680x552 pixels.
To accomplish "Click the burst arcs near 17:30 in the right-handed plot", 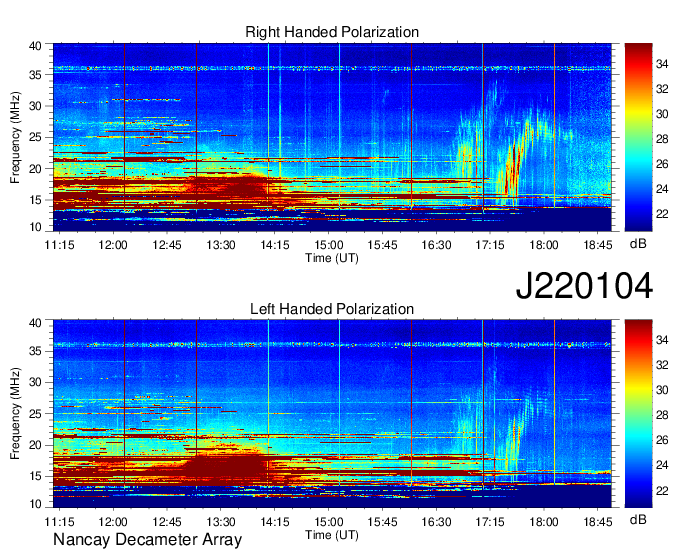I will [x=514, y=165].
